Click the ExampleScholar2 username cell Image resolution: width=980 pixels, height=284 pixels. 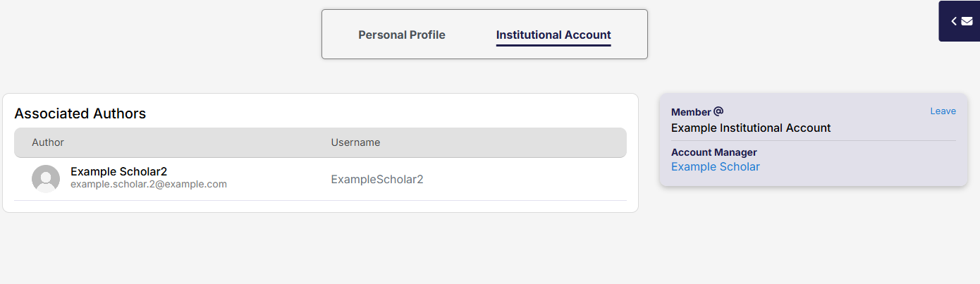[x=376, y=179]
